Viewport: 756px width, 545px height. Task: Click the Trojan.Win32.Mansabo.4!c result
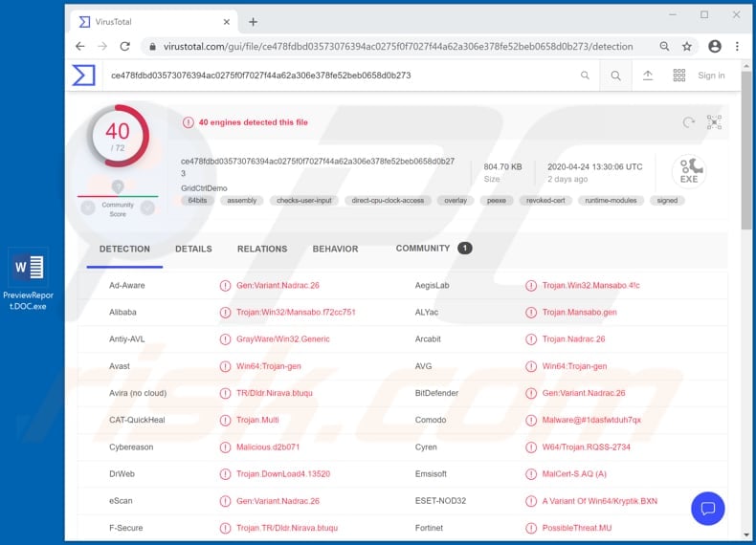(x=590, y=285)
